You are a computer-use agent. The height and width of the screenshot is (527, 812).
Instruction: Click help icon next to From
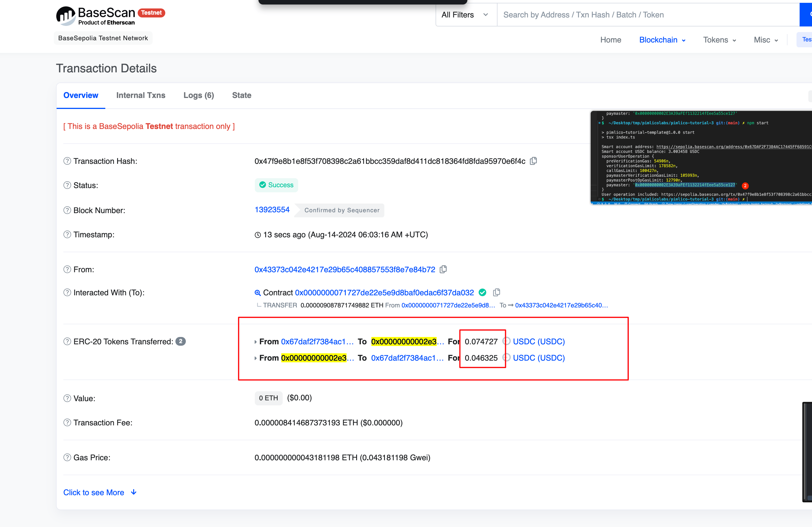[67, 269]
